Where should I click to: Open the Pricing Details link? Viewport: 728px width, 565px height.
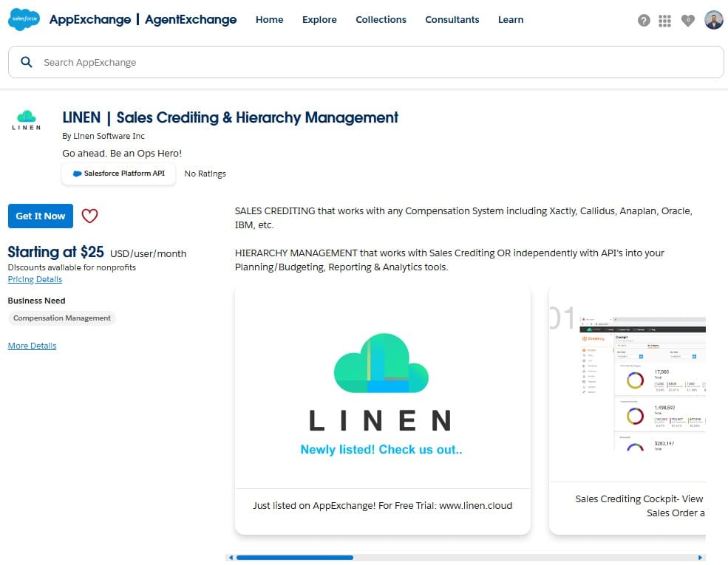pos(35,279)
